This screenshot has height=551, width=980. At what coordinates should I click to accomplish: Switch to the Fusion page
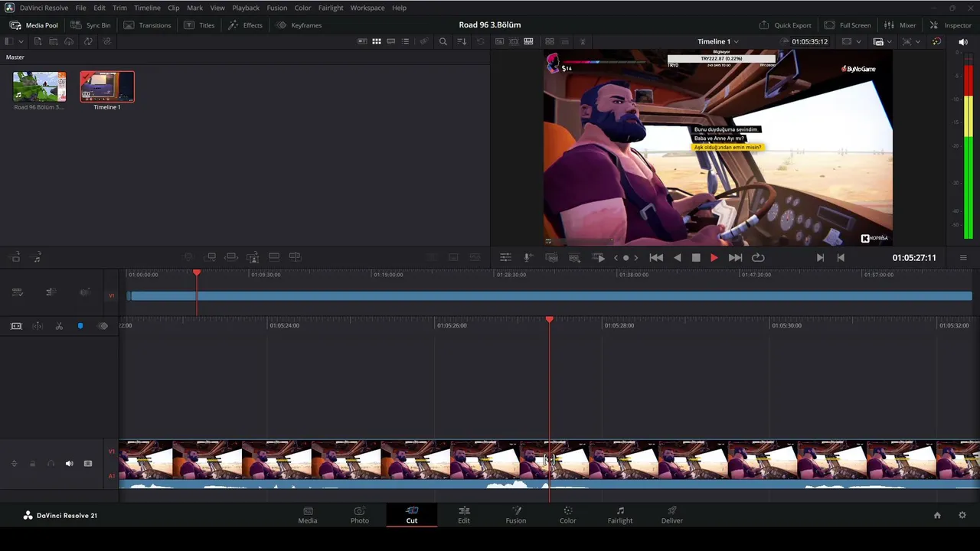pos(516,515)
